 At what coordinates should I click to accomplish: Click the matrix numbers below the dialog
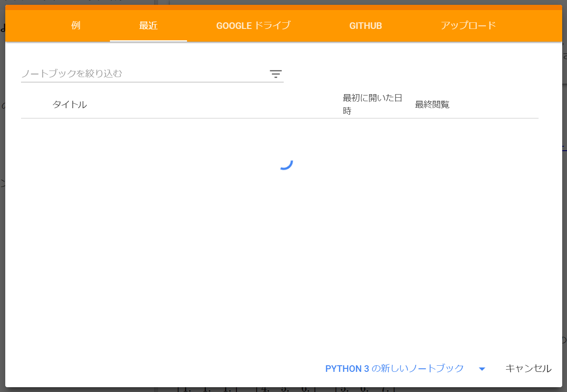(x=285, y=389)
